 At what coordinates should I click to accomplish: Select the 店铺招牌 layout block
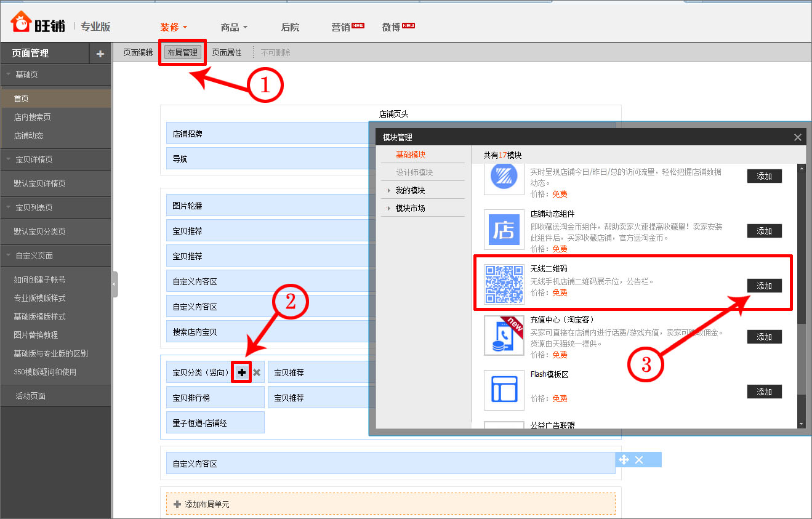pyautogui.click(x=268, y=134)
